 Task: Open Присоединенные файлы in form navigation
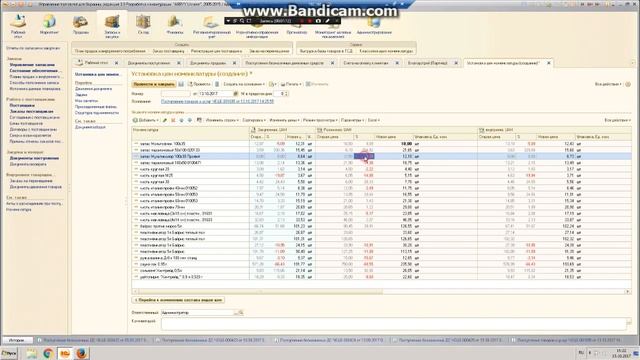[96, 107]
